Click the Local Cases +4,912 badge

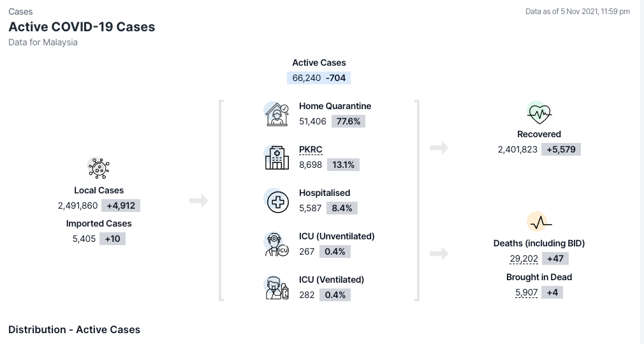[120, 206]
